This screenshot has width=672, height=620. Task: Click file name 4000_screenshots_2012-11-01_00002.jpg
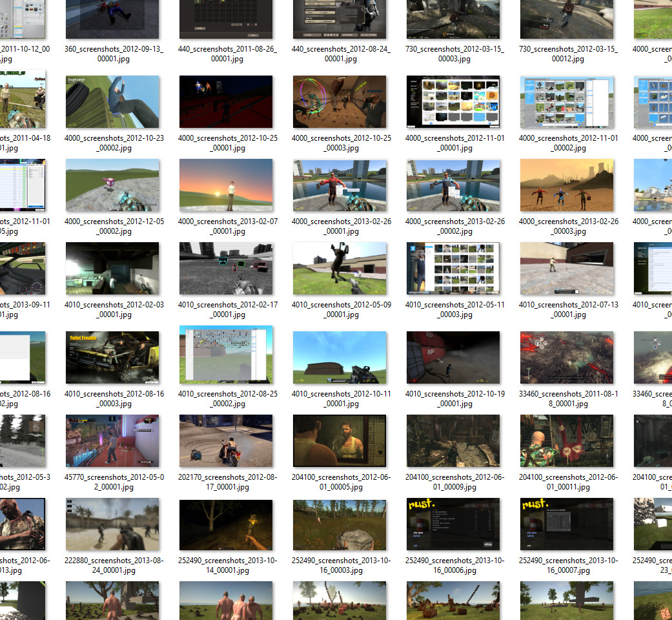pyautogui.click(x=568, y=143)
